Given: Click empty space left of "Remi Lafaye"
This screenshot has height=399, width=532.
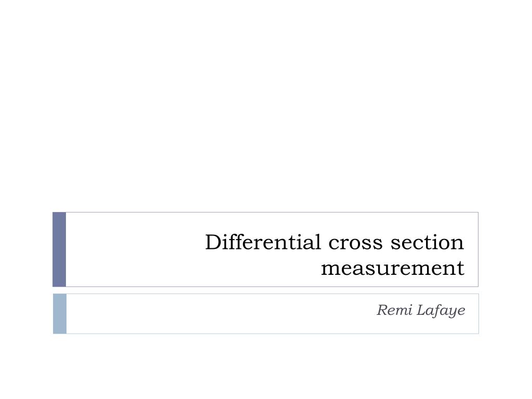Looking at the screenshot, I should click(x=220, y=311).
